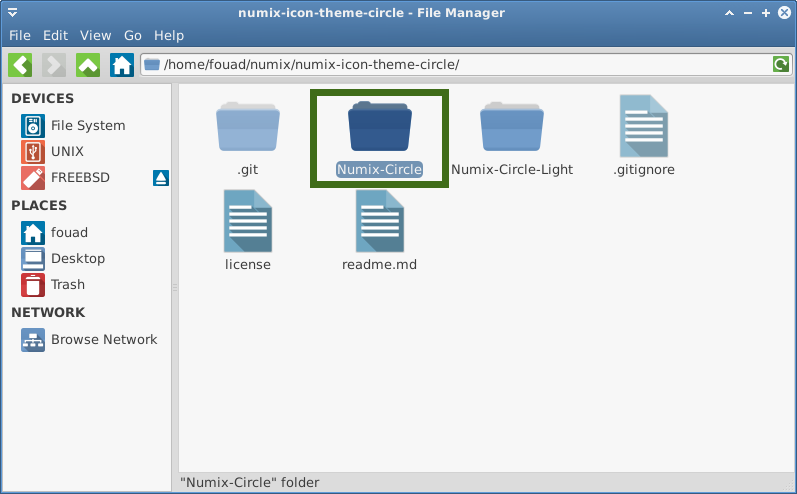Click the Numix-Circle-Light name label
This screenshot has height=494, width=797.
(512, 170)
